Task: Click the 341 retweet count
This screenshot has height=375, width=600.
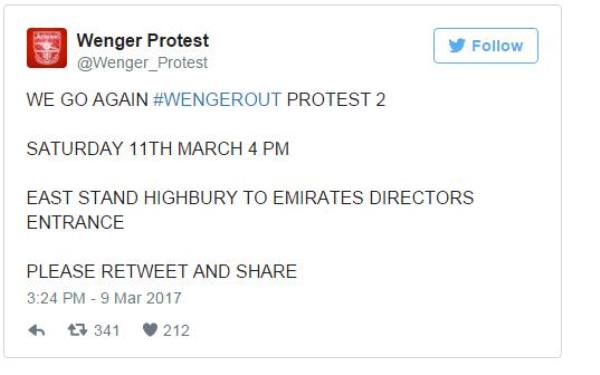Action: pos(107,331)
